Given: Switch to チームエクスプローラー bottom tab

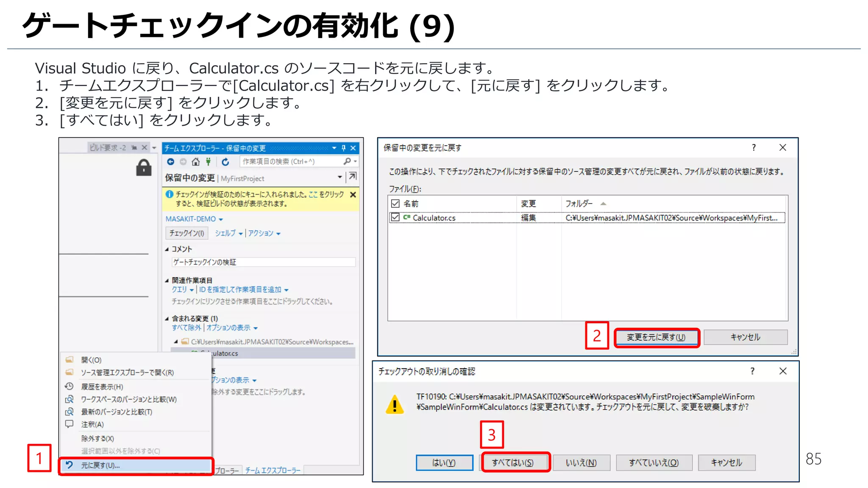Looking at the screenshot, I should (273, 470).
